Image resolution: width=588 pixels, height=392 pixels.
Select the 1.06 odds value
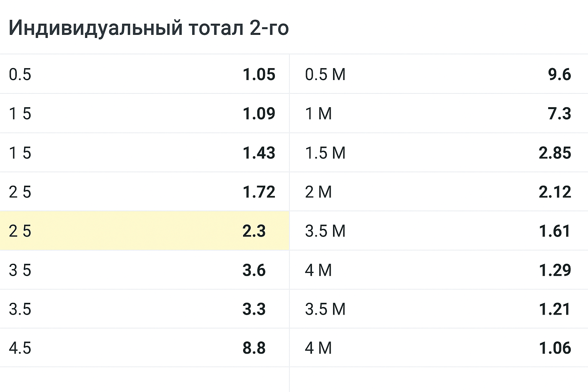coord(555,348)
